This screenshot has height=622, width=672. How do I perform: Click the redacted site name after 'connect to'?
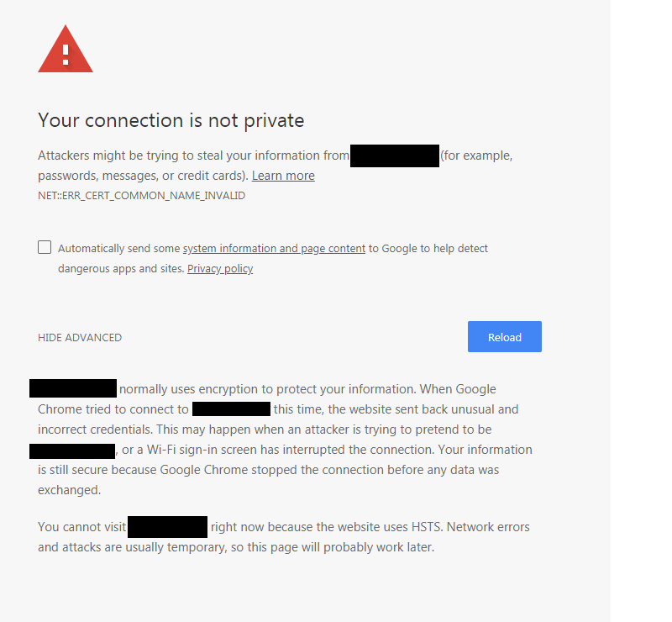coord(231,409)
